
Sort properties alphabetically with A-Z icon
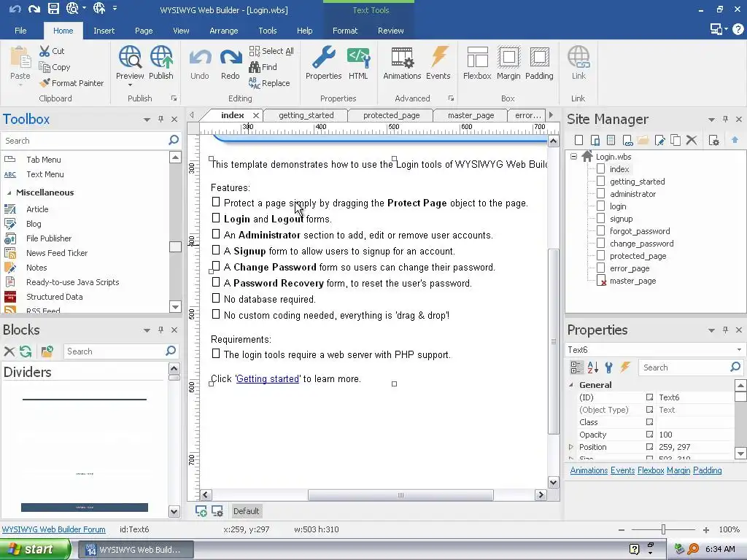pyautogui.click(x=592, y=367)
